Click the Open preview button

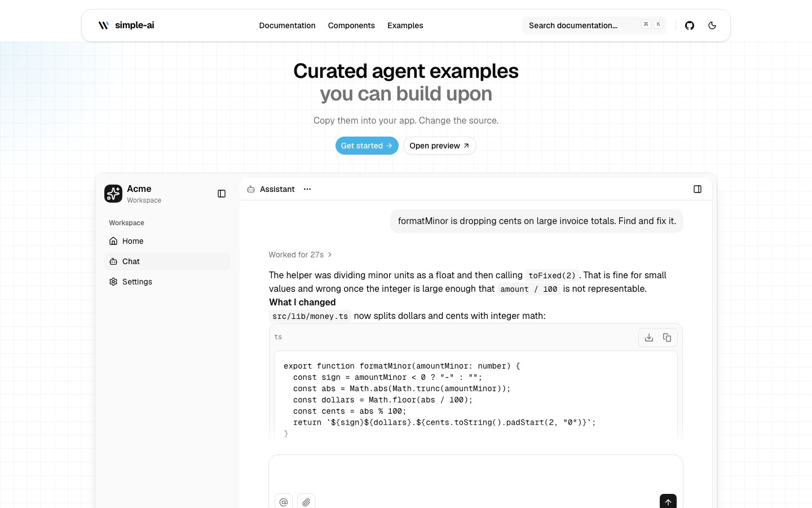pos(440,146)
